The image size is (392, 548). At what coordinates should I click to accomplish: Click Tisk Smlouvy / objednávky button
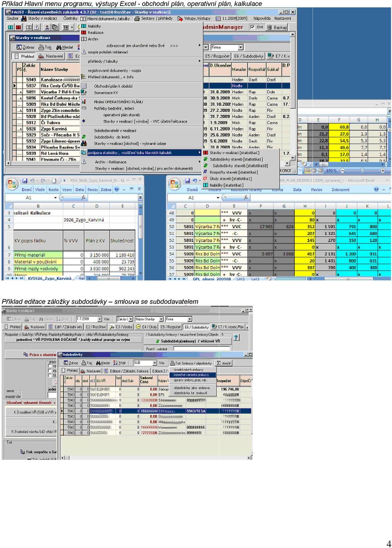[x=191, y=363]
